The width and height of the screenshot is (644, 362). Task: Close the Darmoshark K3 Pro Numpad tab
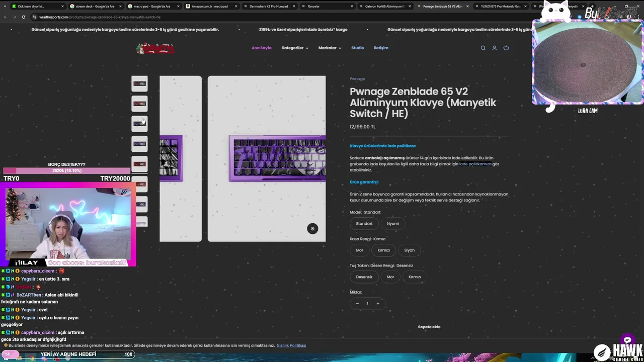pyautogui.click(x=294, y=7)
